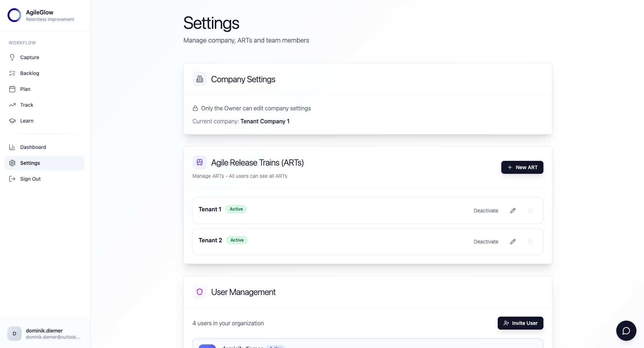
Task: Open Dashboard via the bar chart icon
Action: coord(12,147)
